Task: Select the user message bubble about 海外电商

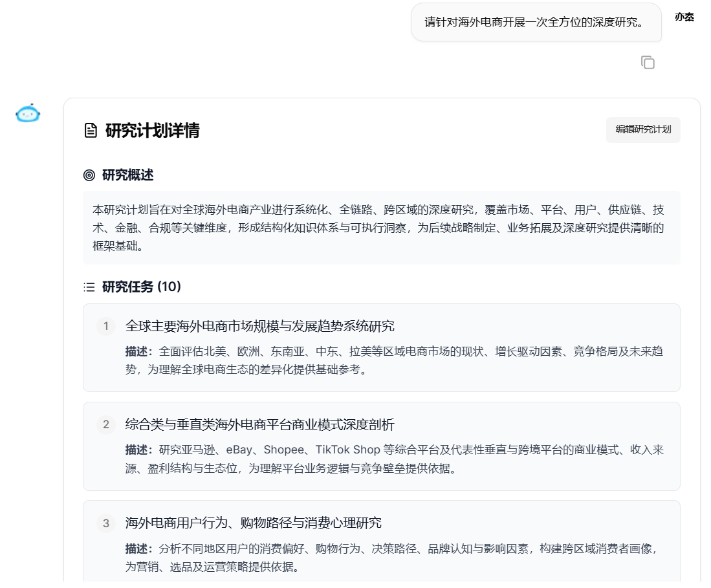Action: tap(536, 22)
